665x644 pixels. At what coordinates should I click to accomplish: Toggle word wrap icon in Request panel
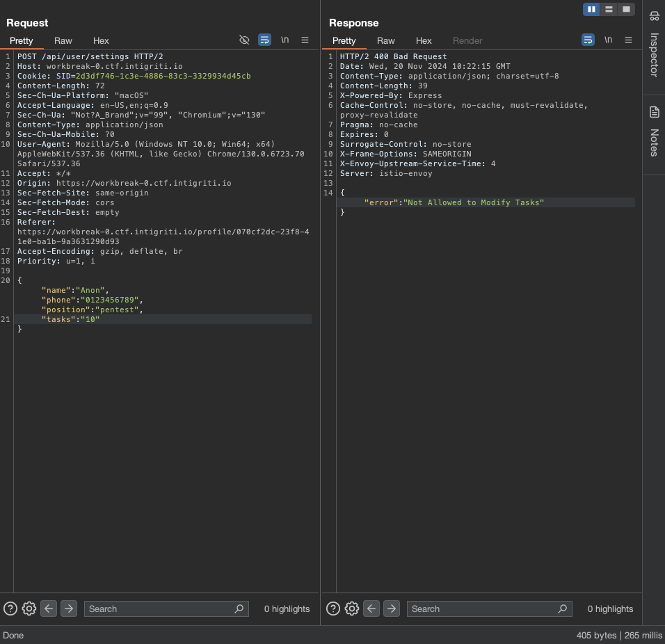264,40
